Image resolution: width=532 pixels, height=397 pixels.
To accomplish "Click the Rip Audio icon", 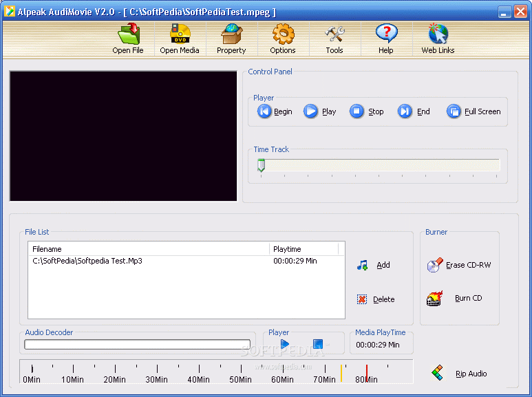I will (437, 372).
